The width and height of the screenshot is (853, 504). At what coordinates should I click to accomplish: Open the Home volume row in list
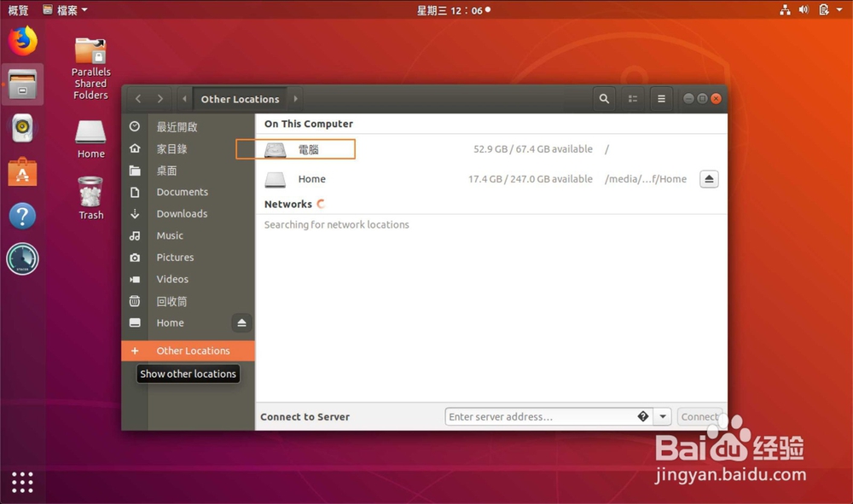(x=491, y=179)
